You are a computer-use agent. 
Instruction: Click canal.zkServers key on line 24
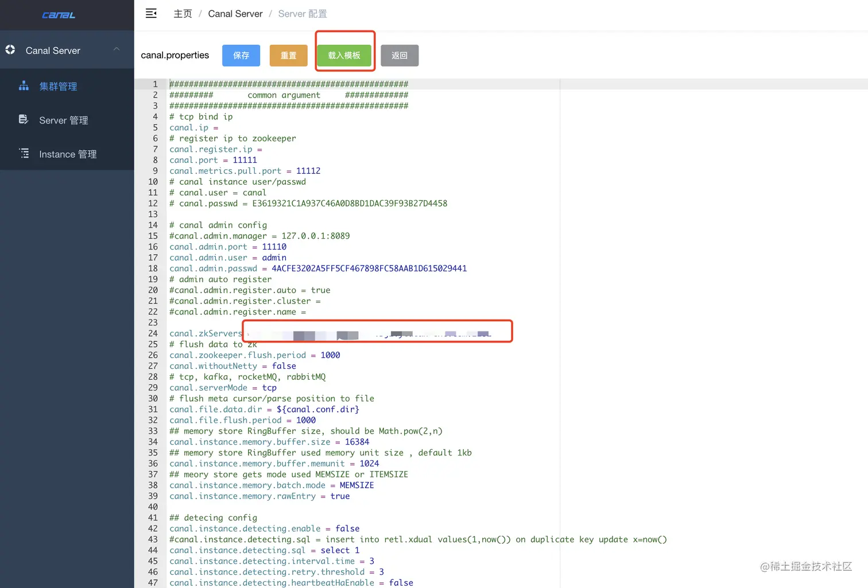tap(206, 333)
